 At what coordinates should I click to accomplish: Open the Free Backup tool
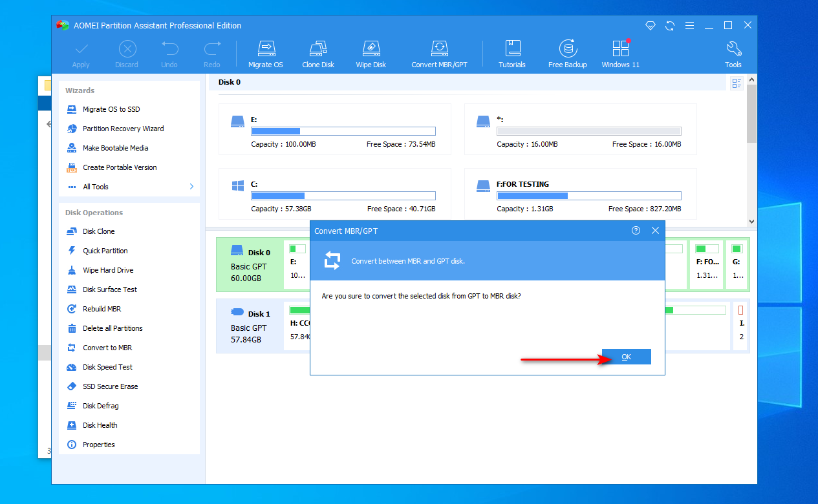coord(568,55)
